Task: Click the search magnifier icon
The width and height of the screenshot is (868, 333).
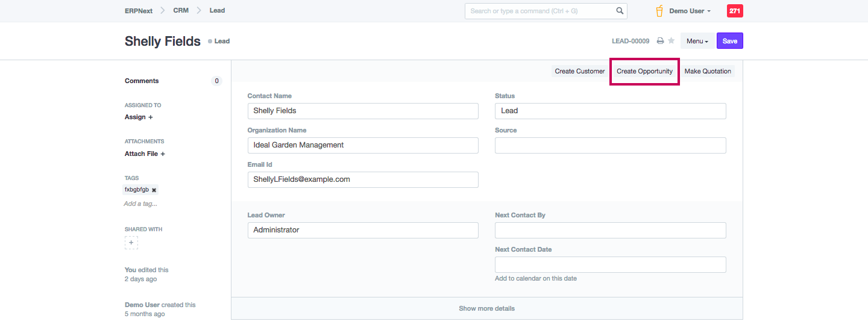Action: (x=620, y=11)
